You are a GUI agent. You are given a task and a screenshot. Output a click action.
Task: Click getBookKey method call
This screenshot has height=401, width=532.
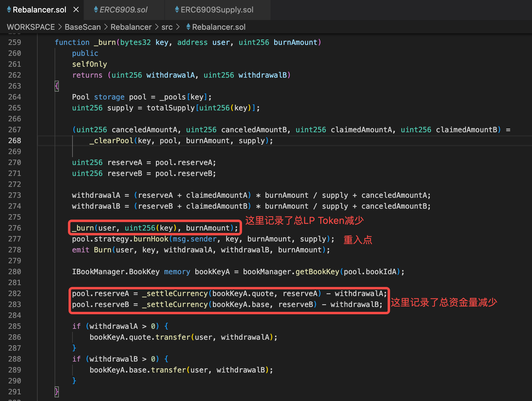click(x=317, y=272)
